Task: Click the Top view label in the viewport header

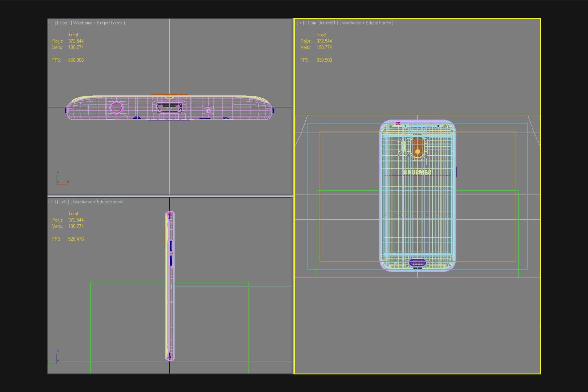Action: click(x=63, y=23)
